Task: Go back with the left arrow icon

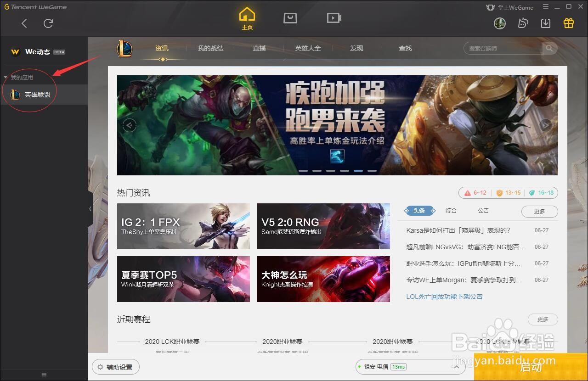Action: (24, 23)
